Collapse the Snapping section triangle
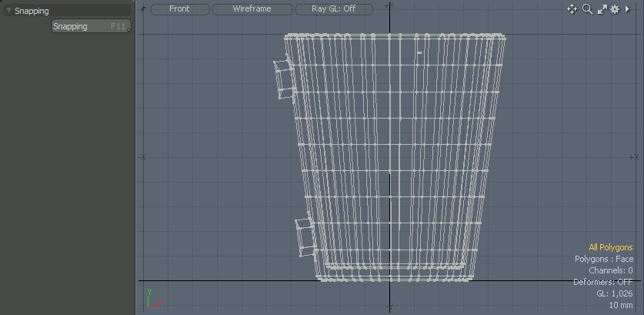This screenshot has height=315, width=644. click(8, 11)
